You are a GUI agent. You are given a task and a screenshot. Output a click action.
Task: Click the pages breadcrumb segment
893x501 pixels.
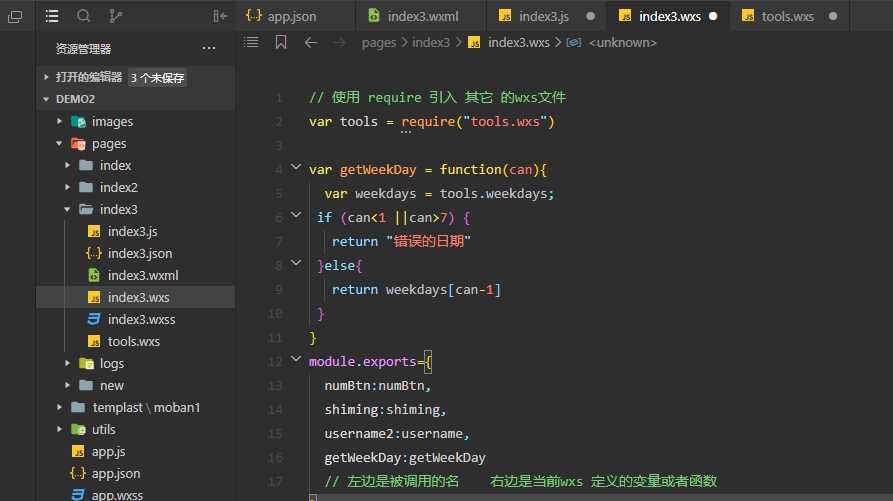coord(379,43)
